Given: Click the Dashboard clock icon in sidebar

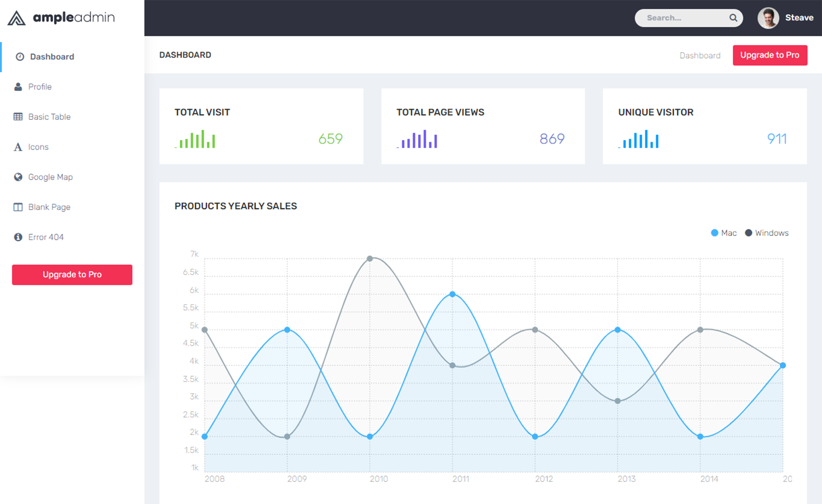Looking at the screenshot, I should [20, 56].
